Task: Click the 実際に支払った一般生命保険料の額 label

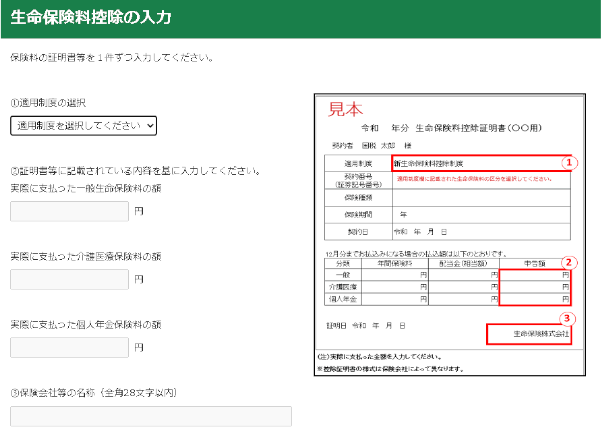Action: point(86,188)
